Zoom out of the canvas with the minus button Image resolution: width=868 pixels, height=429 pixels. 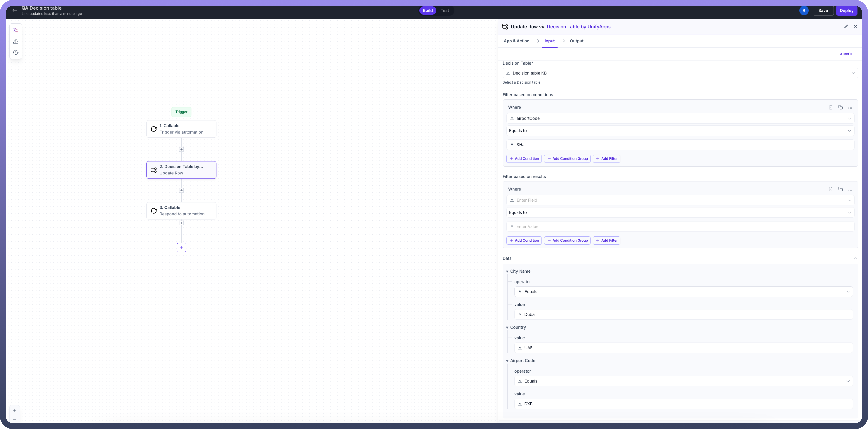[x=14, y=419]
